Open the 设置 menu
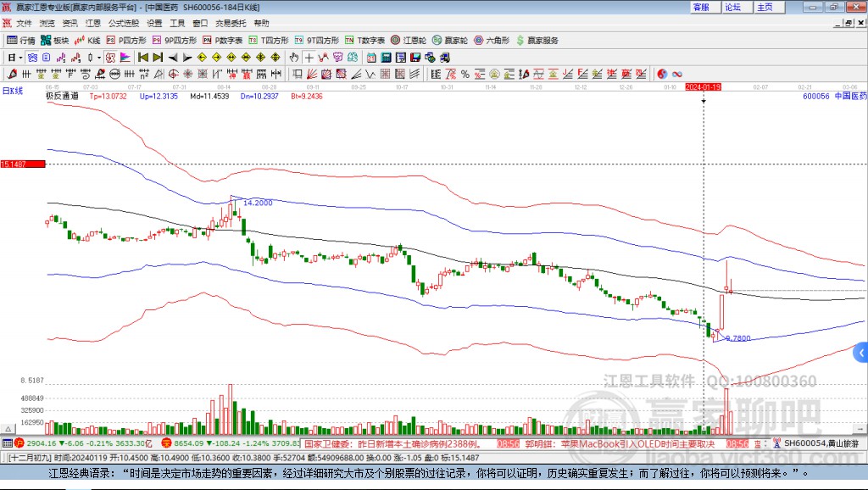This screenshot has width=868, height=490. click(154, 23)
